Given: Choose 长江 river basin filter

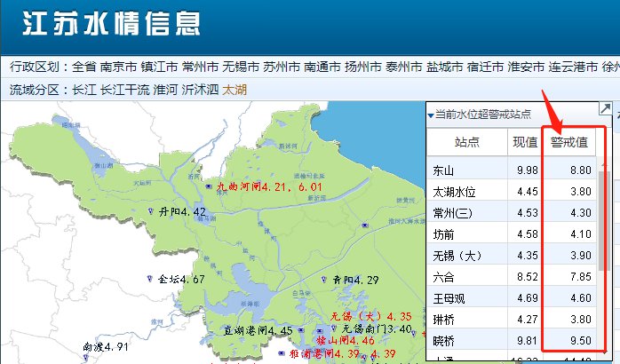Looking at the screenshot, I should point(83,90).
